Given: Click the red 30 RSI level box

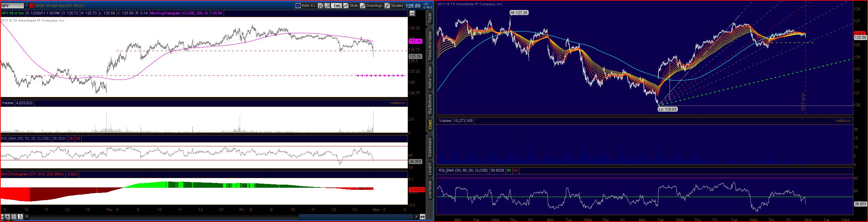Looking at the screenshot, I should (x=71, y=138).
